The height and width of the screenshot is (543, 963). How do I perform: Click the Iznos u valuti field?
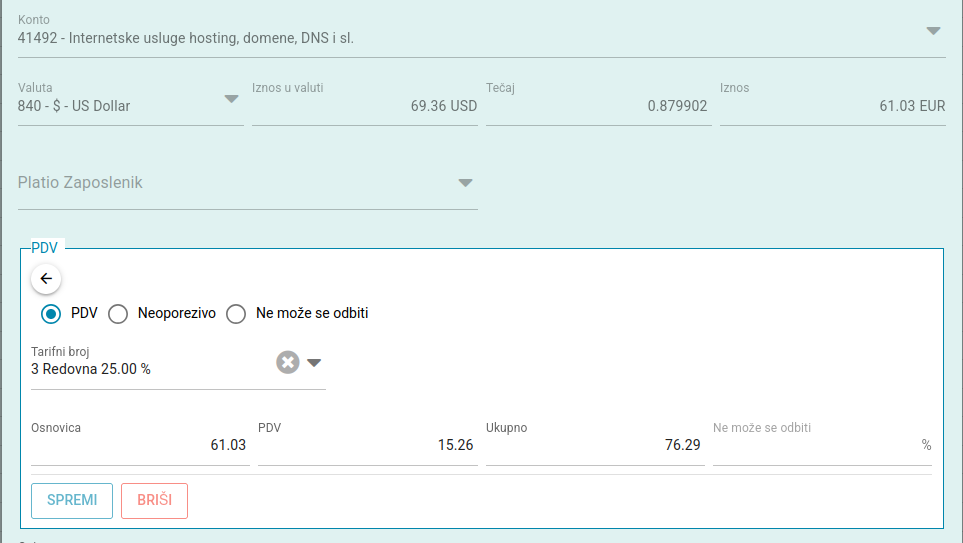click(364, 106)
